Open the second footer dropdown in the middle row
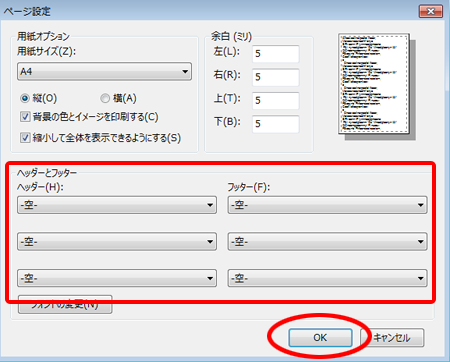The height and width of the screenshot is (362, 450). coord(327,241)
